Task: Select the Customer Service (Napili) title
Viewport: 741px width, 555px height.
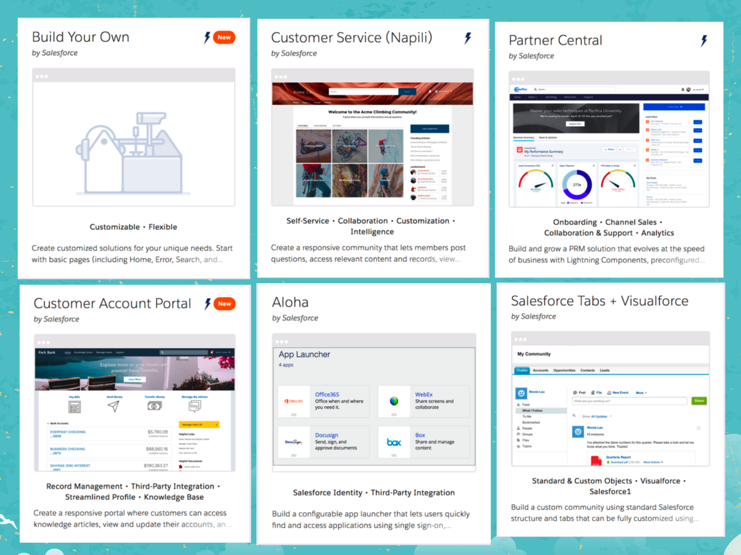Action: pyautogui.click(x=352, y=38)
